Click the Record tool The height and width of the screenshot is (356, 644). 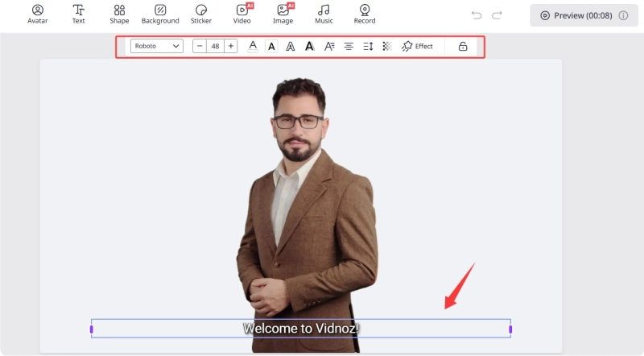(365, 14)
